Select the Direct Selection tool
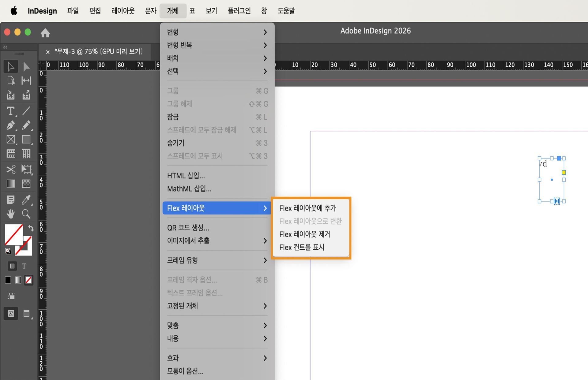This screenshot has width=588, height=380. (26, 66)
